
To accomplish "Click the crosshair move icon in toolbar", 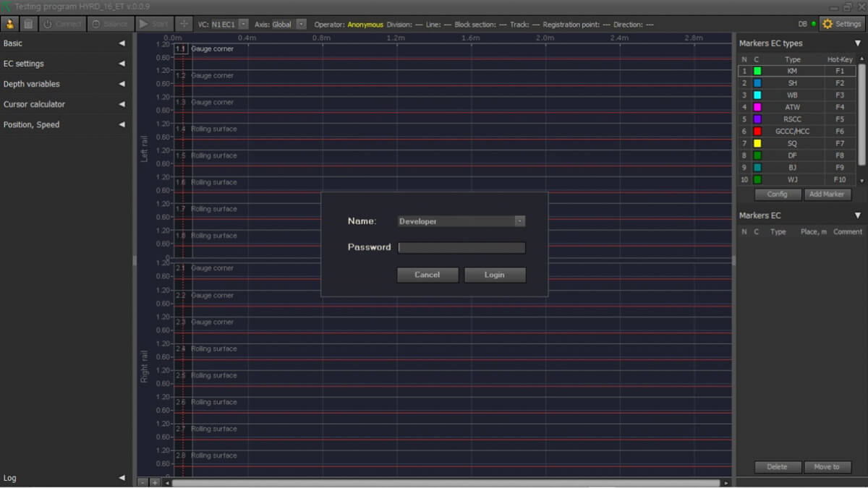I will (x=184, y=24).
